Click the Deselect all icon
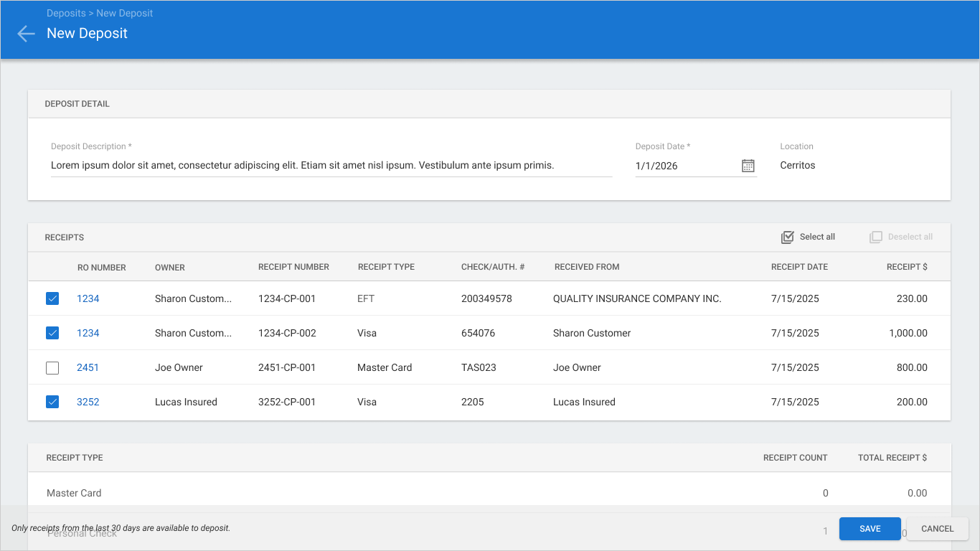 [x=875, y=237]
